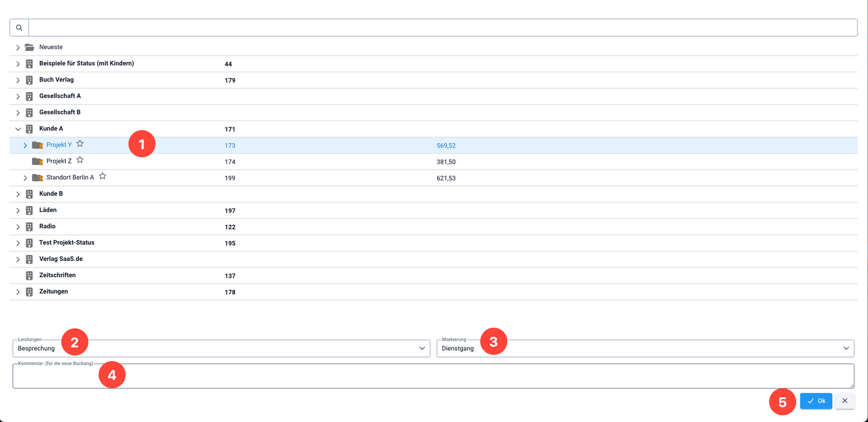
Task: Click into the Kommentar text field
Action: coord(433,376)
